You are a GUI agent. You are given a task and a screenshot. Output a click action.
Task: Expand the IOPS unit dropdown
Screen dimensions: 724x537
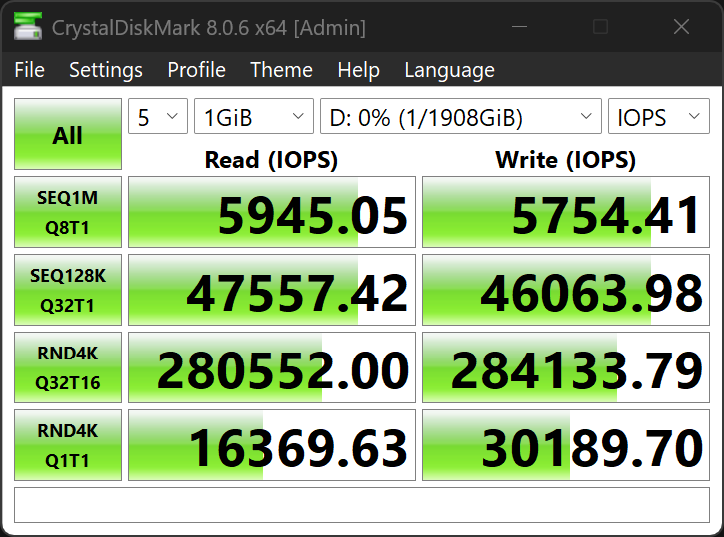659,116
